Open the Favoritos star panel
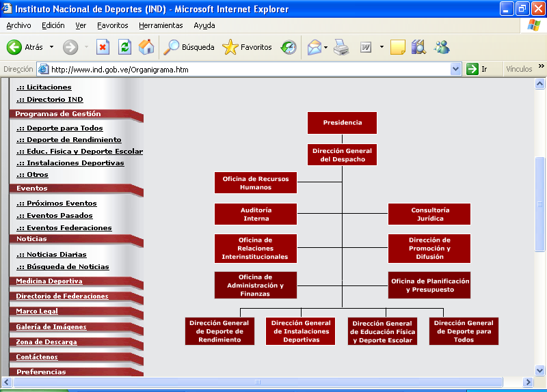The width and height of the screenshot is (547, 392). point(247,47)
